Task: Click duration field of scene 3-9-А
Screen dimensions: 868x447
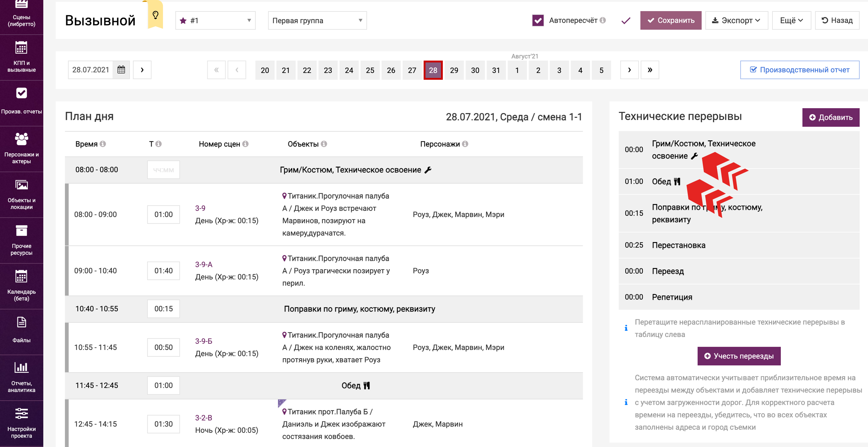Action: pyautogui.click(x=163, y=270)
